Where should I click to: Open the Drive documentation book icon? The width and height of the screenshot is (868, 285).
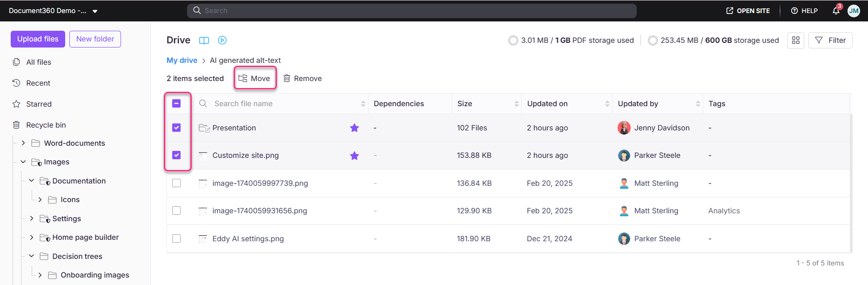tap(204, 41)
